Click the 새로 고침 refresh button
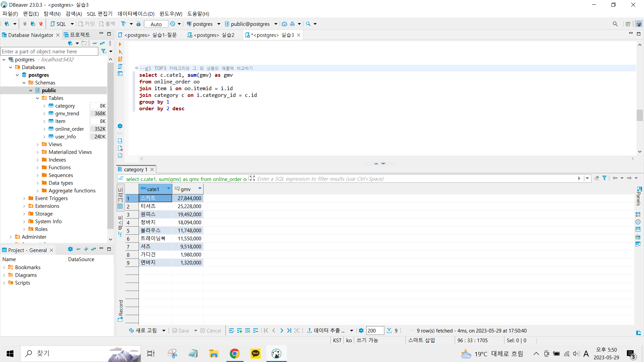Screen dimensions: 644x362 pos(143,330)
